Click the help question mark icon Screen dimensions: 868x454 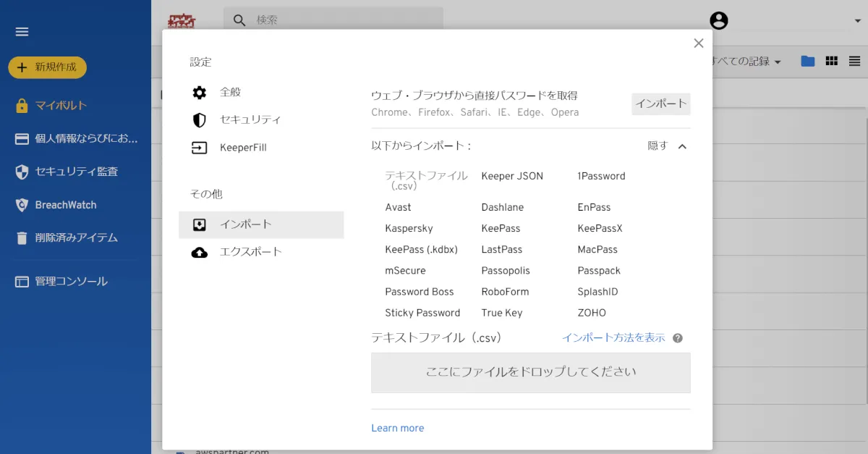point(678,338)
